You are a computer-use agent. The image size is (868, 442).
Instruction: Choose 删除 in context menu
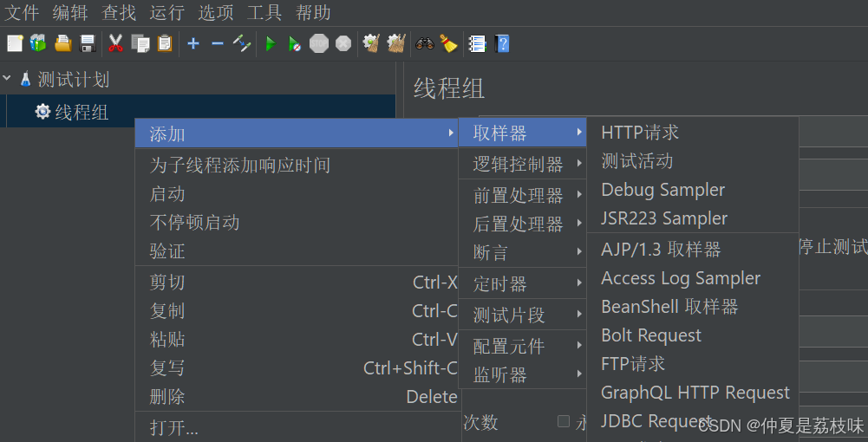[297, 397]
